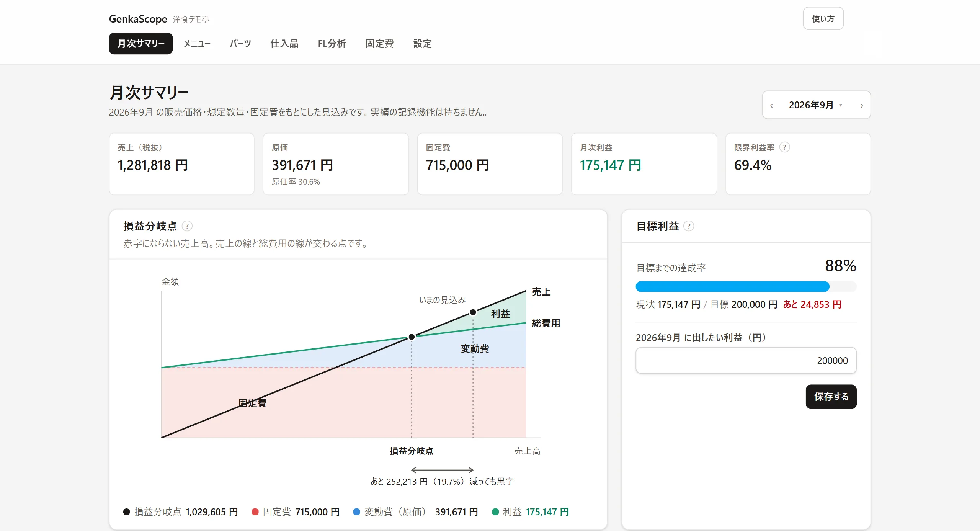
Task: Click the 69.4% marginal profit rate value
Action: pyautogui.click(x=753, y=165)
